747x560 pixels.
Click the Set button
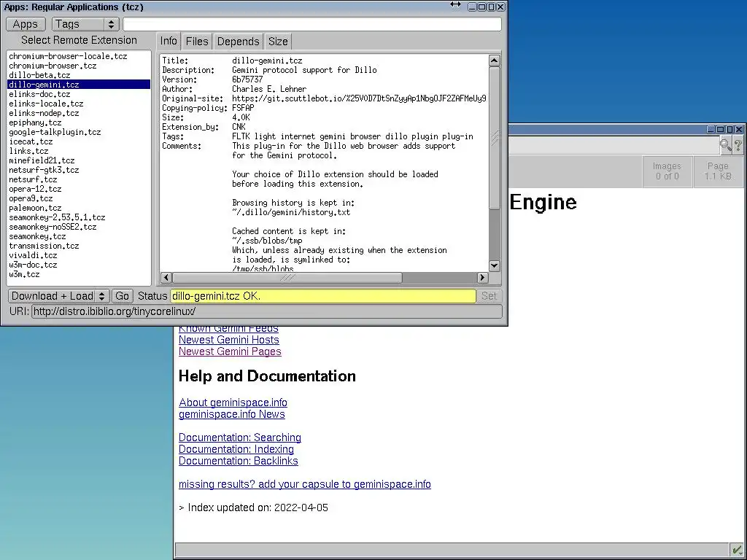point(489,296)
